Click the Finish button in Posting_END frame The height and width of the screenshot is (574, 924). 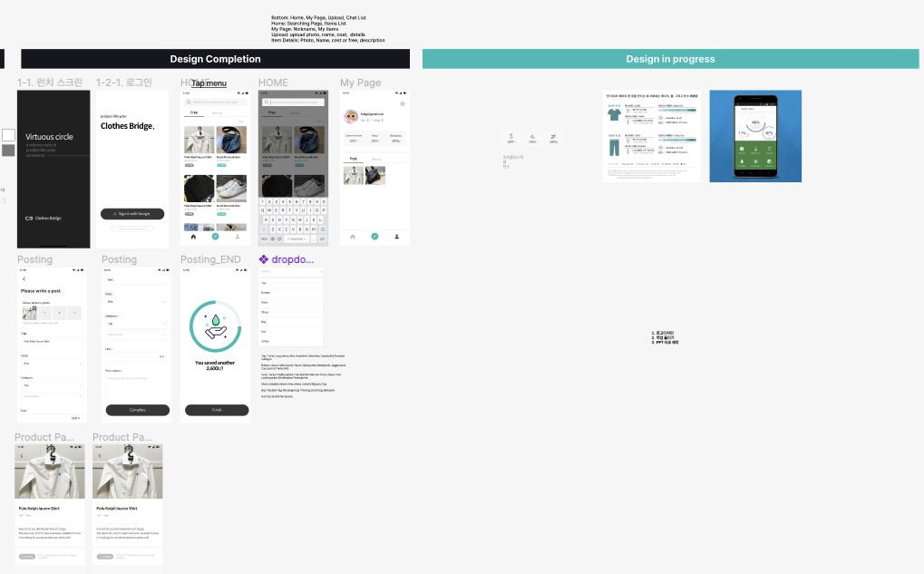[217, 410]
